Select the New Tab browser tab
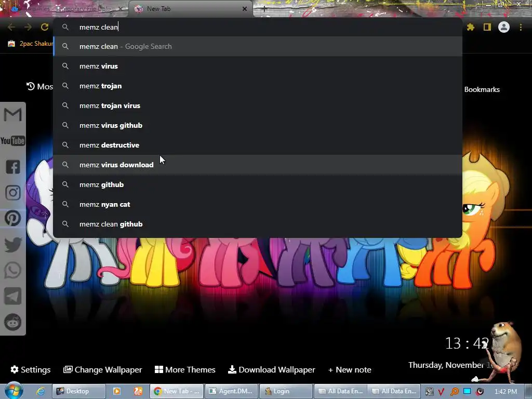The image size is (532, 399). click(190, 9)
